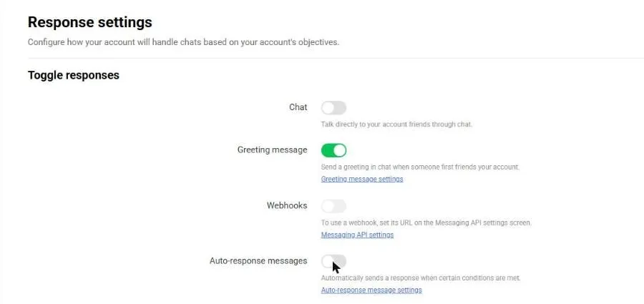Click the Auto-response messages label text
644x304 pixels.
coord(258,261)
